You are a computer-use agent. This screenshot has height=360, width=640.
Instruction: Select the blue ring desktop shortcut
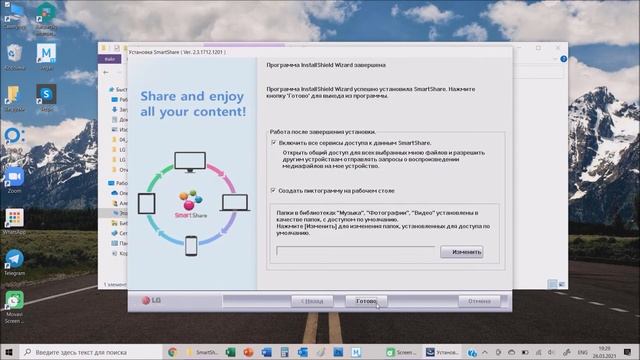[14, 140]
